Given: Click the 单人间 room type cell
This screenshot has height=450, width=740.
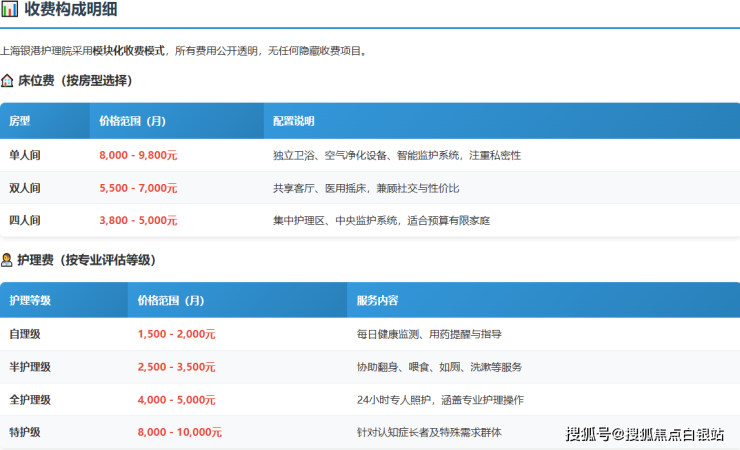Looking at the screenshot, I should tap(25, 155).
